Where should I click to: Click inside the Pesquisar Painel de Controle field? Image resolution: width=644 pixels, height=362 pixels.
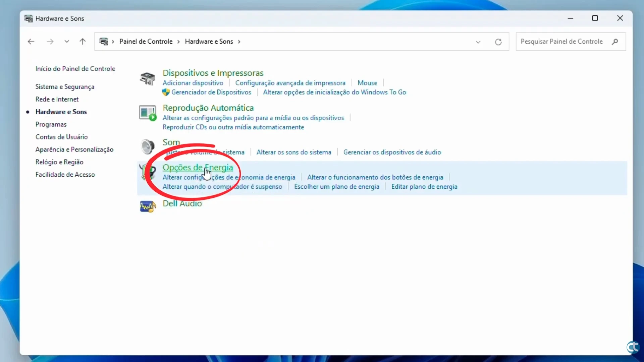pos(563,42)
